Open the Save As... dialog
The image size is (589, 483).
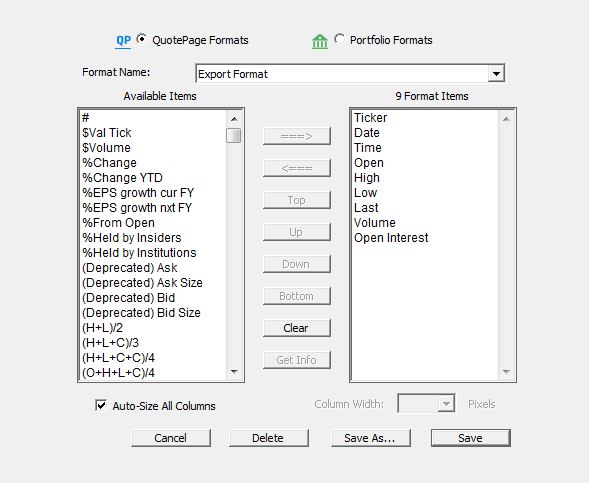pyautogui.click(x=370, y=438)
